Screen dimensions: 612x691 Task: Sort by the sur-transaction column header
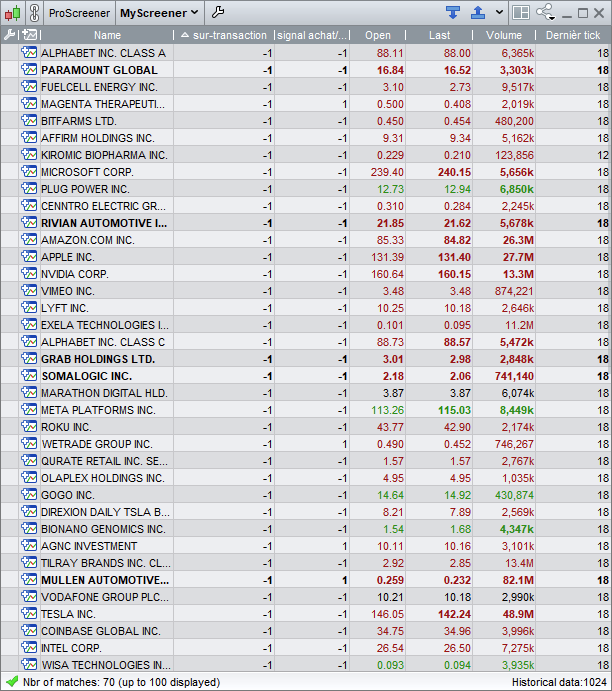[x=224, y=35]
